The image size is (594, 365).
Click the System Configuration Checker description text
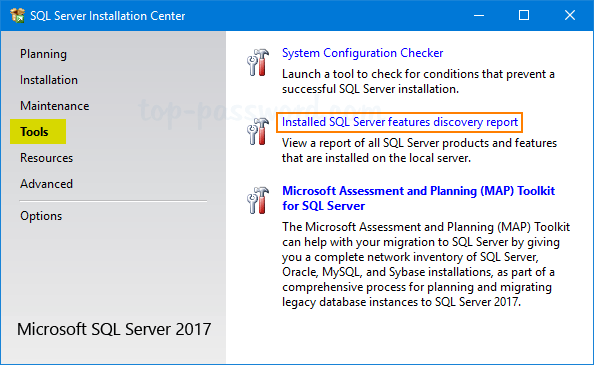[x=418, y=81]
